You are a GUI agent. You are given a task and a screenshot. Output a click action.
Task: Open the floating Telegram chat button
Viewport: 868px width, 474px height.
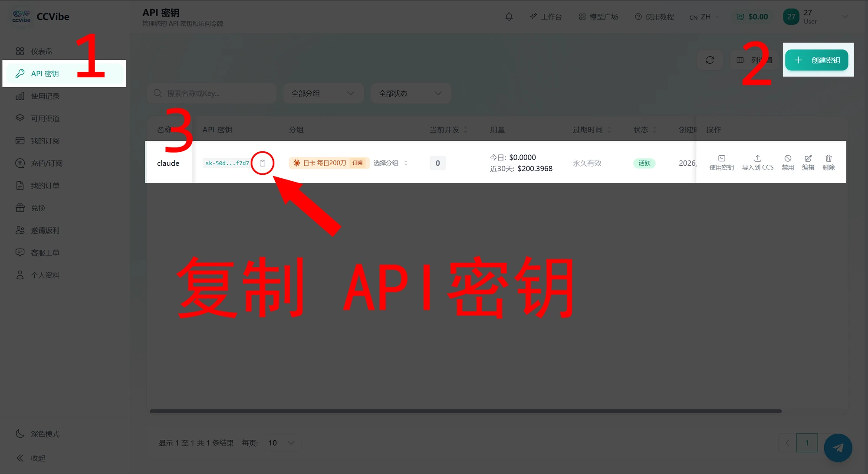point(838,448)
